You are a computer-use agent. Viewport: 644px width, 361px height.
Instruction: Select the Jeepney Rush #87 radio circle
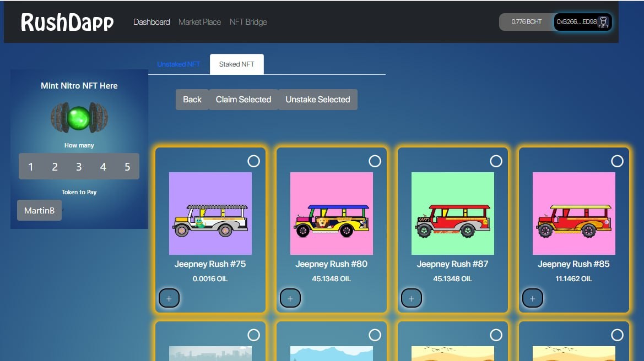(496, 161)
